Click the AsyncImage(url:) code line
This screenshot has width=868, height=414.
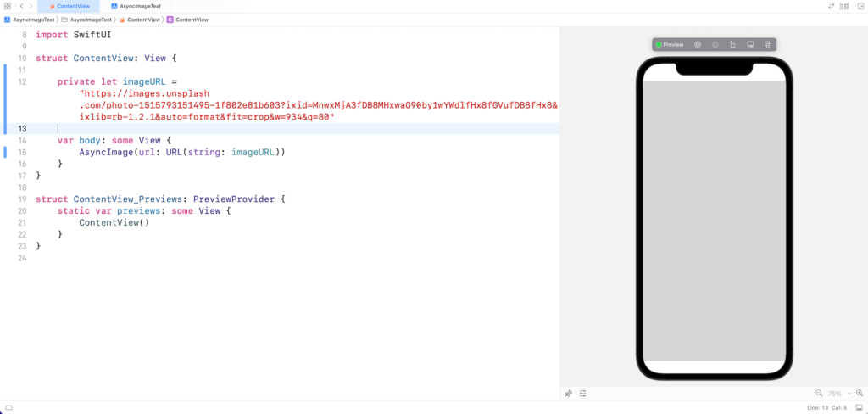(182, 153)
